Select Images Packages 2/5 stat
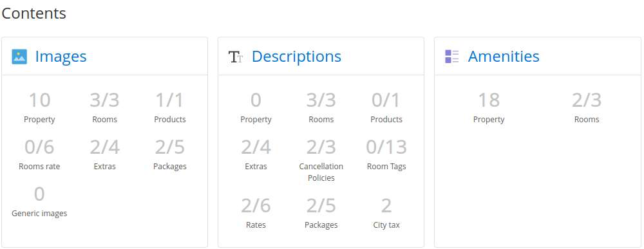The height and width of the screenshot is (249, 644). [170, 154]
